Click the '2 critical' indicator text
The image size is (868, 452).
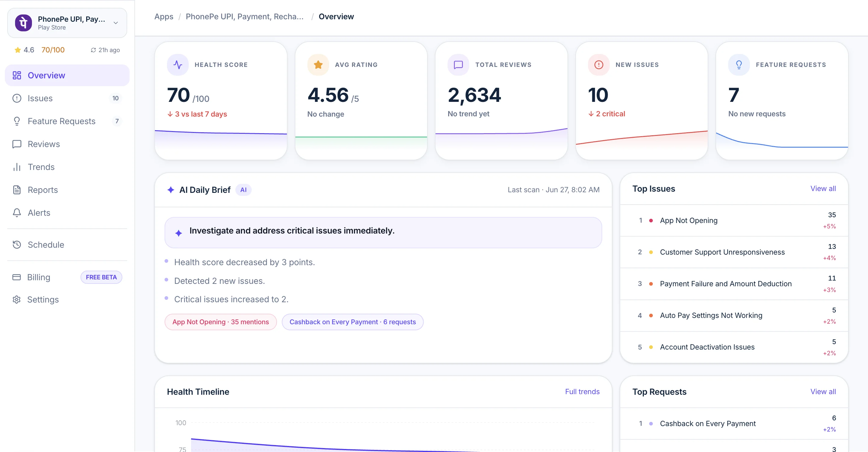click(607, 114)
